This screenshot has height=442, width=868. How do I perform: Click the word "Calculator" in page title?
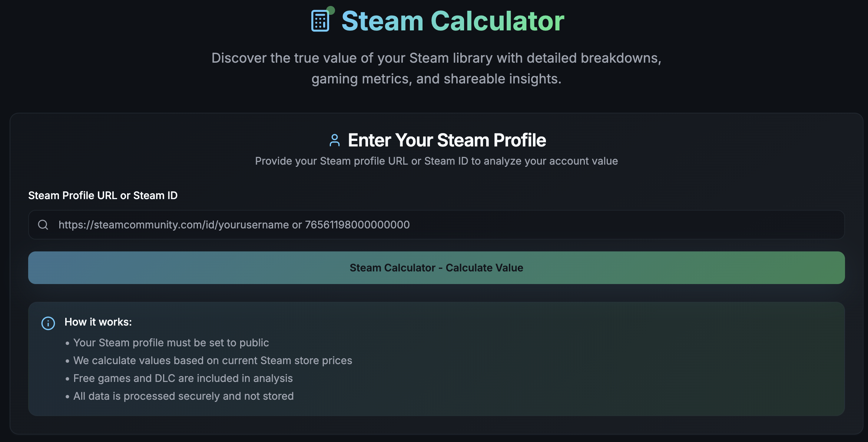497,21
